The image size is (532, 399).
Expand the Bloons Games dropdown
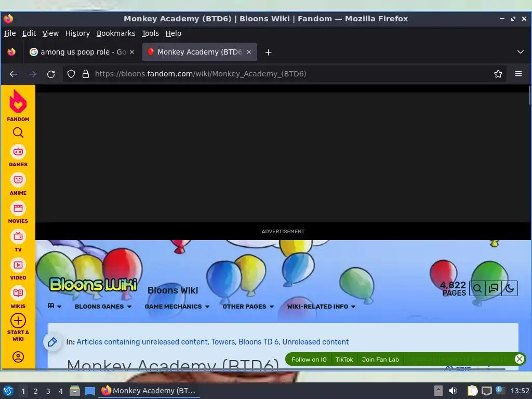pyautogui.click(x=103, y=307)
